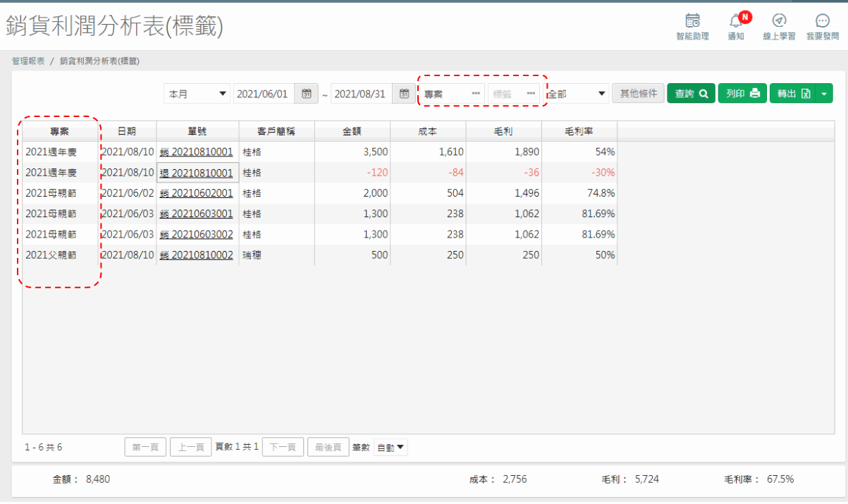Viewport: 848px width, 504px height.
Task: Click the 3,500 amount cell
Action: [x=352, y=152]
